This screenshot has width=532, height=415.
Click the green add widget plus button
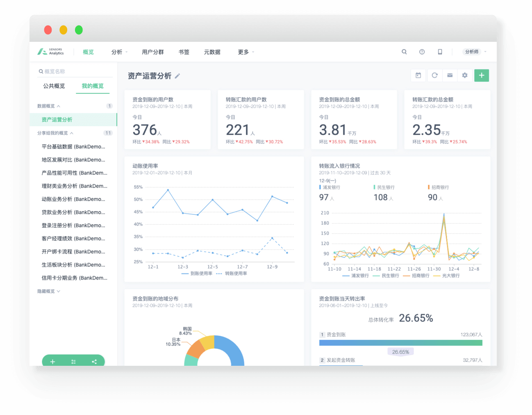coord(482,75)
